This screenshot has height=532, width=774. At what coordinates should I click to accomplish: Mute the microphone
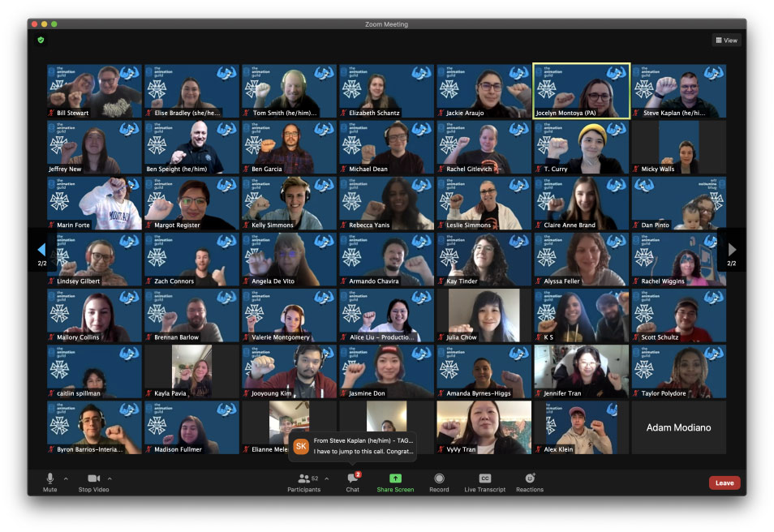tap(50, 479)
